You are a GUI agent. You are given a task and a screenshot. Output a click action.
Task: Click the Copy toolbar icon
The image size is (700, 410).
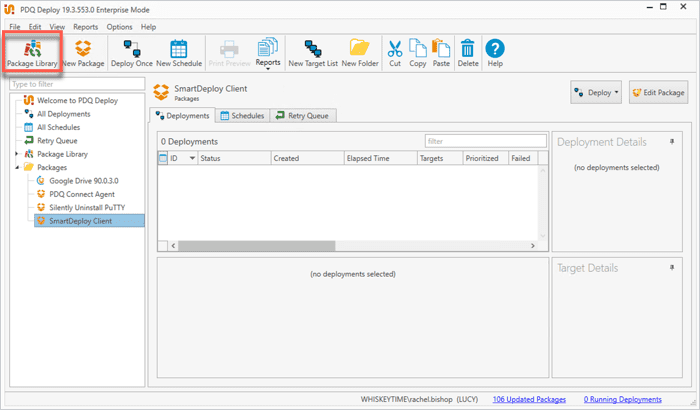coord(417,53)
